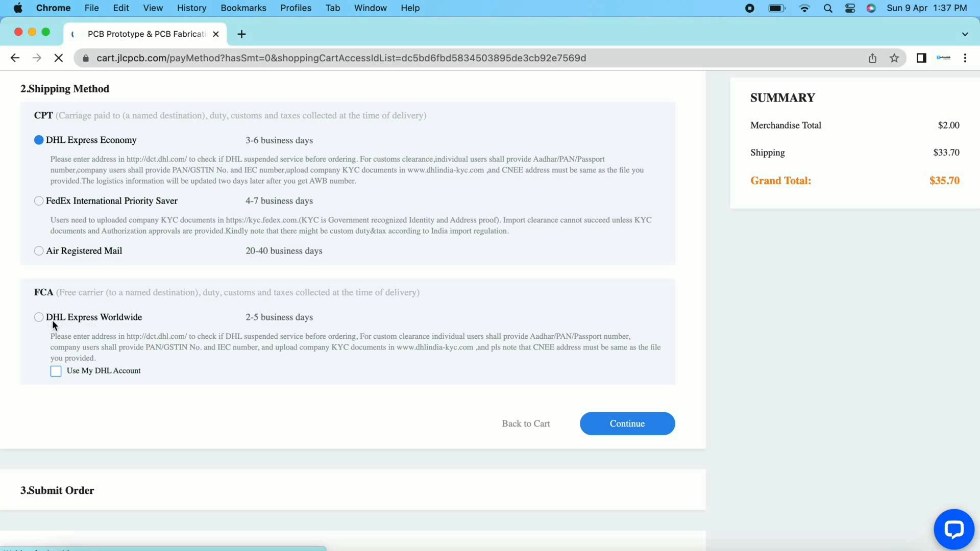Screen dimensions: 980x551
Task: Open a new tab with plus
Action: [x=242, y=34]
